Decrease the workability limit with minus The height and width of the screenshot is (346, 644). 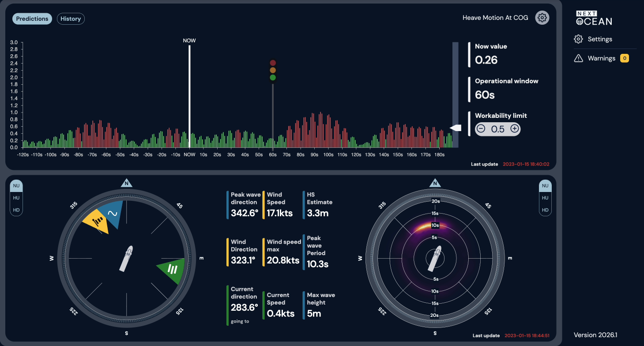click(x=481, y=129)
